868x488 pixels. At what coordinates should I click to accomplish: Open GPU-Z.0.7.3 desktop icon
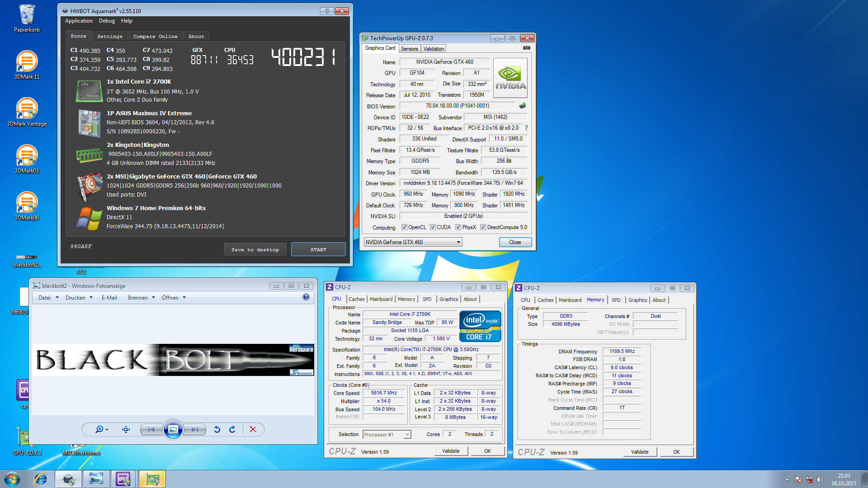tap(27, 441)
